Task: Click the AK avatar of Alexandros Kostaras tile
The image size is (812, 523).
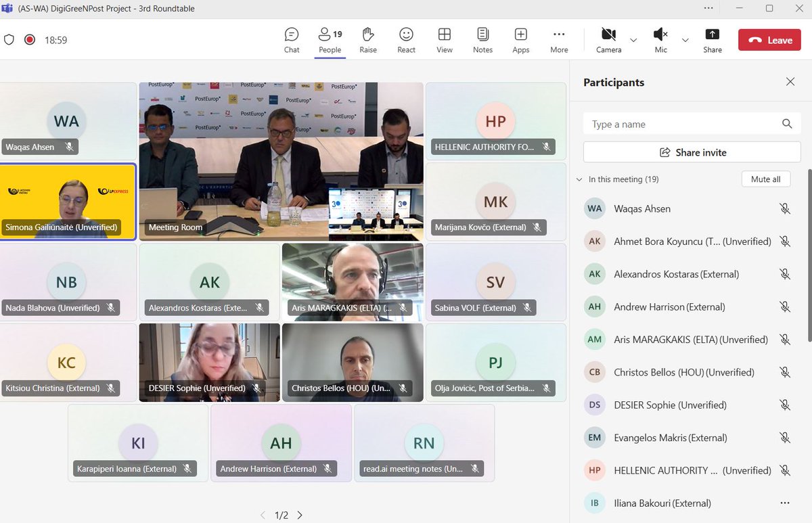Action: 210,283
